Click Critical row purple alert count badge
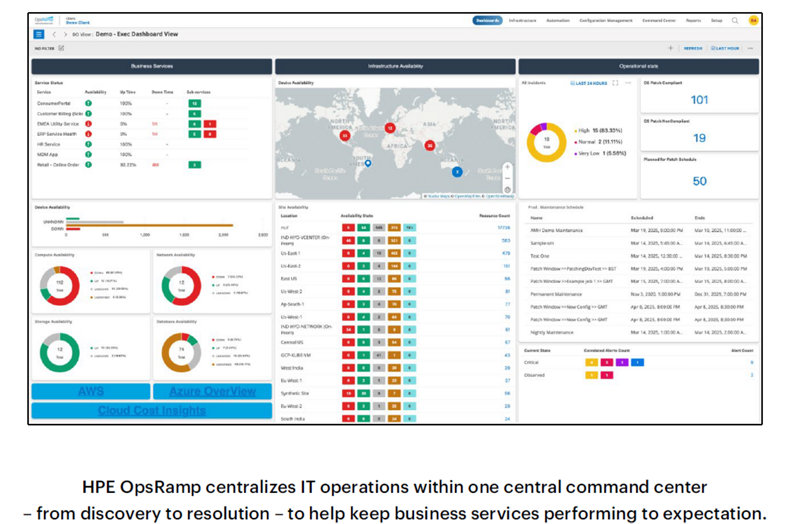The height and width of the screenshot is (524, 800). (622, 362)
